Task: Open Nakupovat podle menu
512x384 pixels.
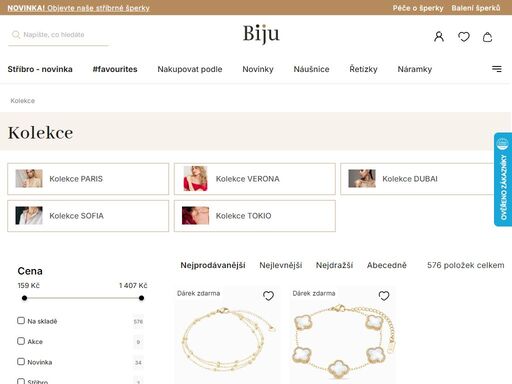Action: [190, 69]
